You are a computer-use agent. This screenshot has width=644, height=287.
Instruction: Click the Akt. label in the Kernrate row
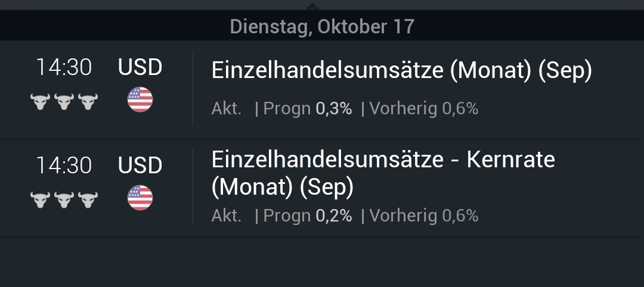point(227,216)
